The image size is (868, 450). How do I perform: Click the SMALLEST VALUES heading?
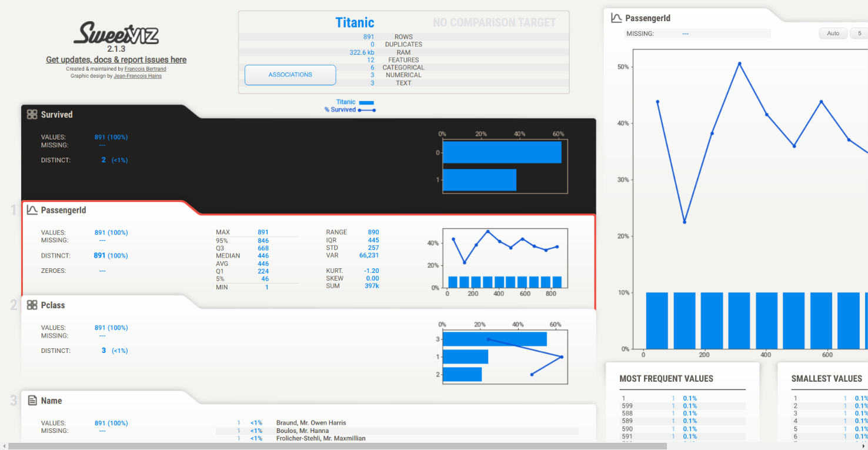coord(827,379)
